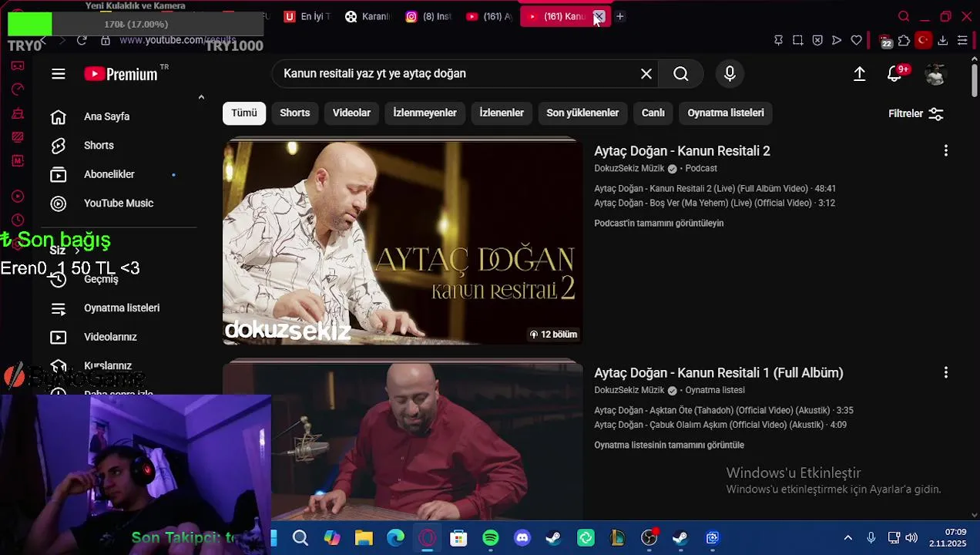980x555 pixels.
Task: Open more options for Kanun Resitali 2
Action: coord(946,151)
